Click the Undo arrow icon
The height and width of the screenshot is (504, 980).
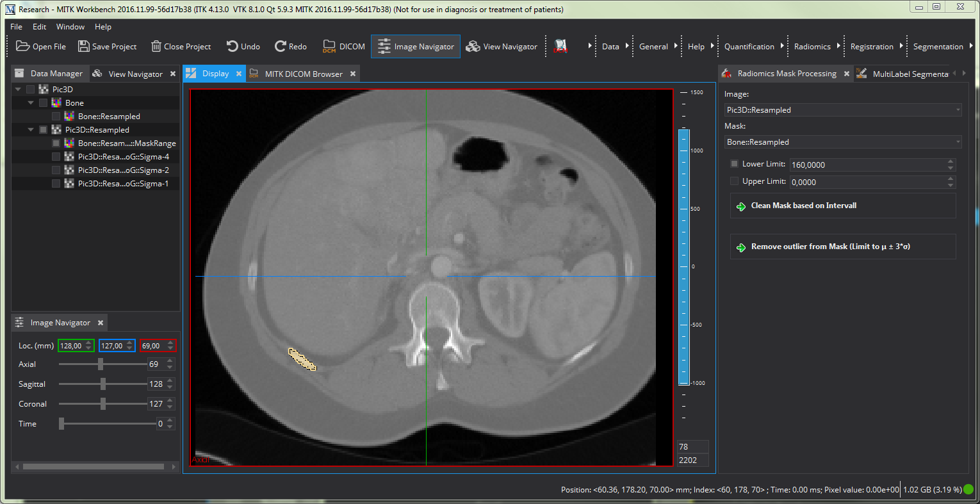tap(232, 46)
